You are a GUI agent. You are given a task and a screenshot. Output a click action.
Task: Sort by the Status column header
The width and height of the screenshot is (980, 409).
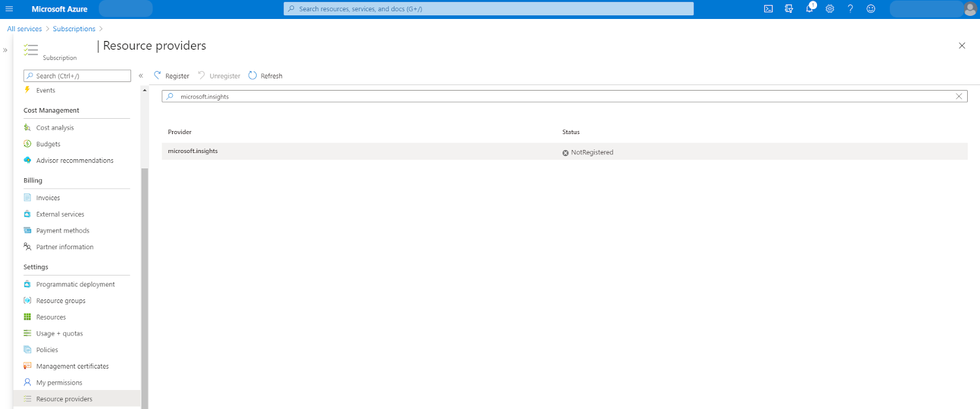click(571, 132)
